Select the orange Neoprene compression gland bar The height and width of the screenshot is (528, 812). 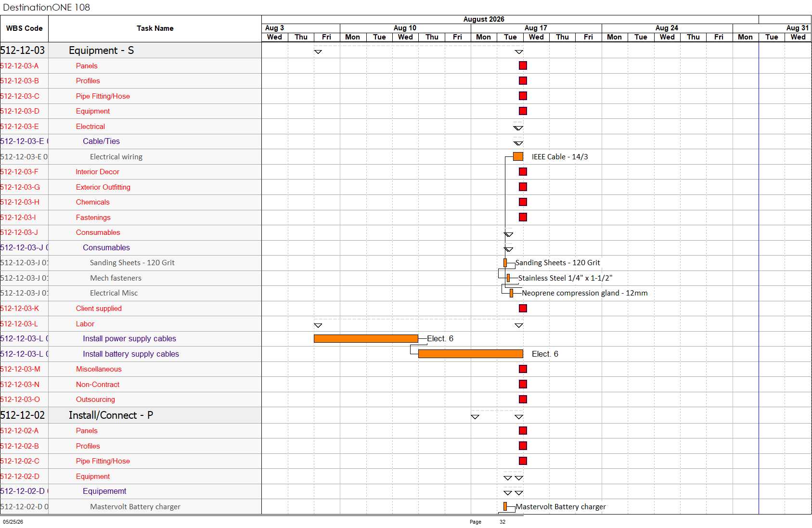[x=511, y=293]
